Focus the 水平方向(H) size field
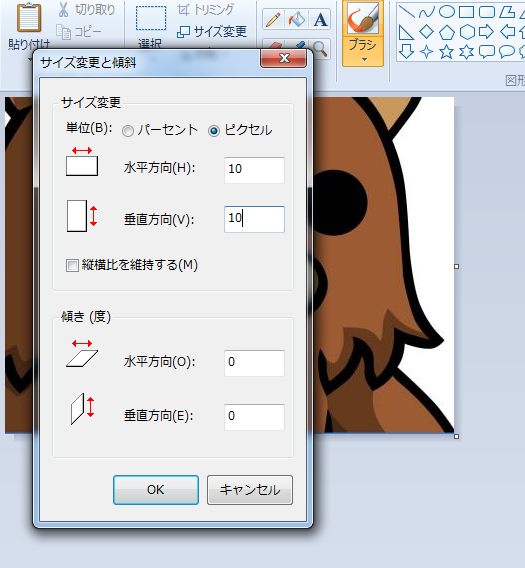Image resolution: width=525 pixels, height=568 pixels. tap(254, 170)
